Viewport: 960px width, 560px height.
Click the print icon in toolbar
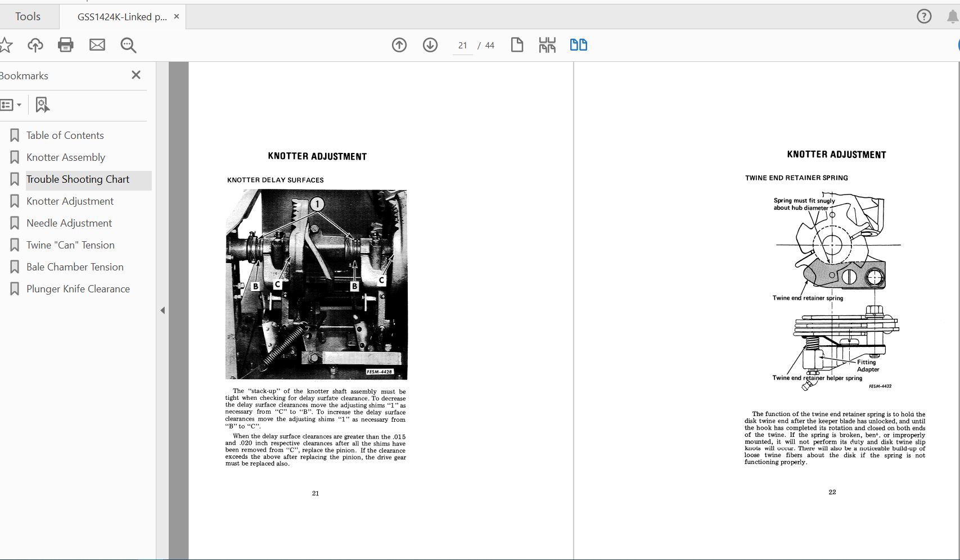coord(66,45)
